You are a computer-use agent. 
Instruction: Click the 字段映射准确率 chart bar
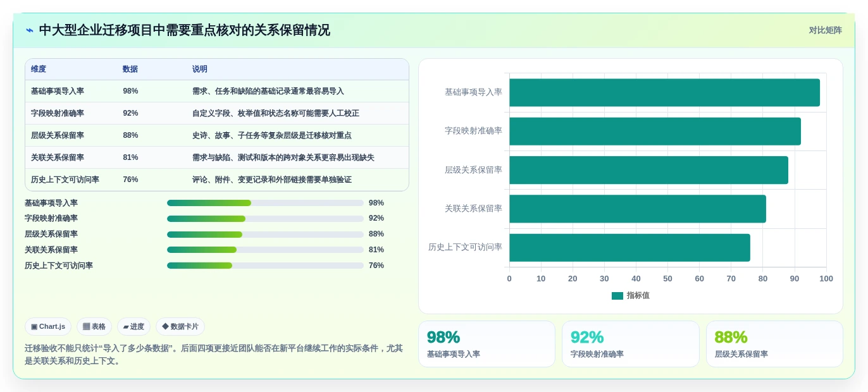point(655,132)
